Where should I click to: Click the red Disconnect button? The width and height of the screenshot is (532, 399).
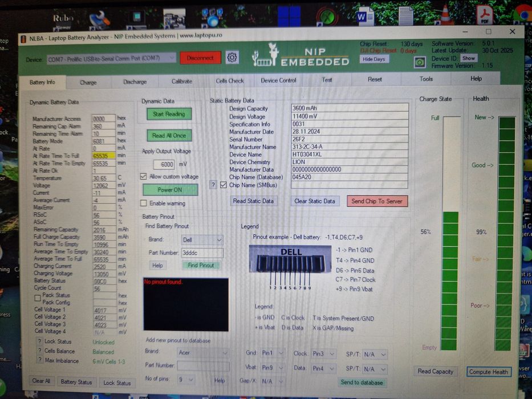click(200, 58)
